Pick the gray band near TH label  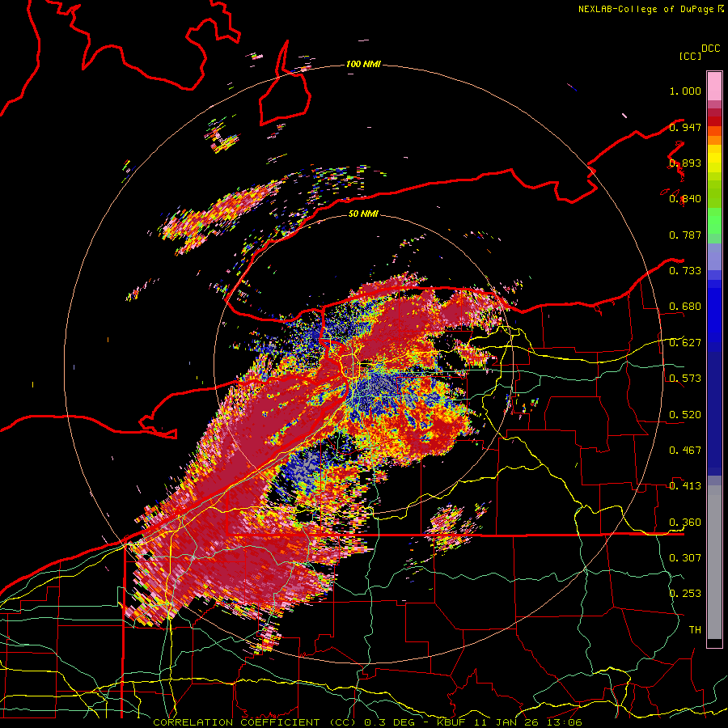click(714, 566)
